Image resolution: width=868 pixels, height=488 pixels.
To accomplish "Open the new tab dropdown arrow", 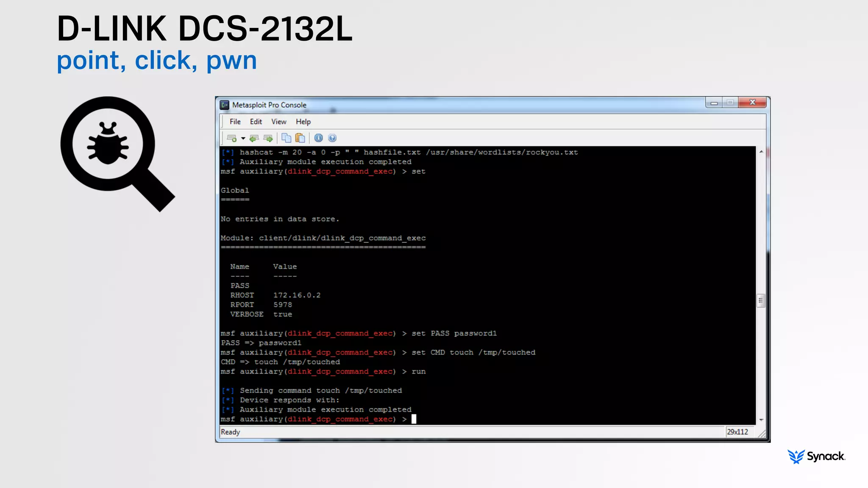I will pos(243,138).
